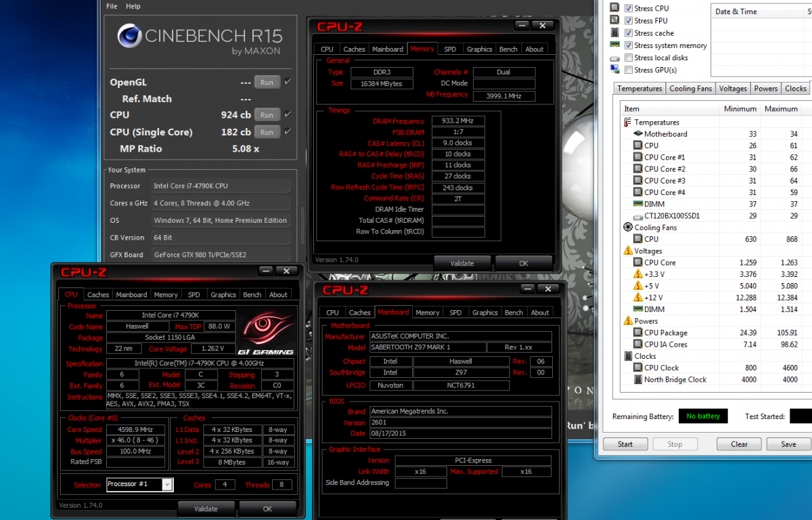
Task: Click the lightning icon beside +12 V
Action: tap(637, 297)
